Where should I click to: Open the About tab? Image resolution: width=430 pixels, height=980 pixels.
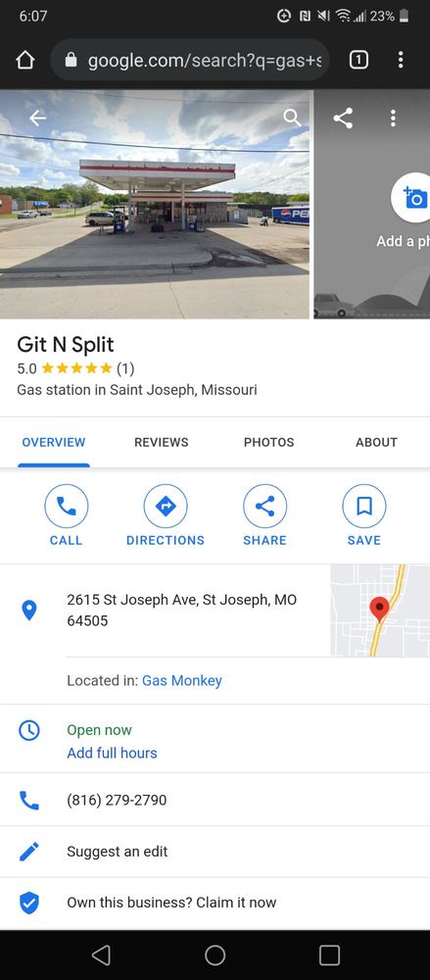pyautogui.click(x=376, y=443)
